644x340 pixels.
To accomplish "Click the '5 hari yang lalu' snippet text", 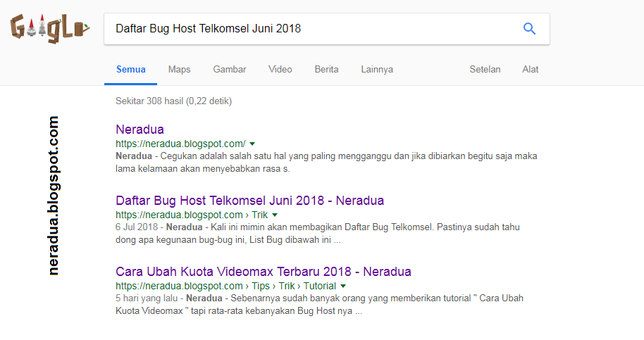I will (148, 298).
